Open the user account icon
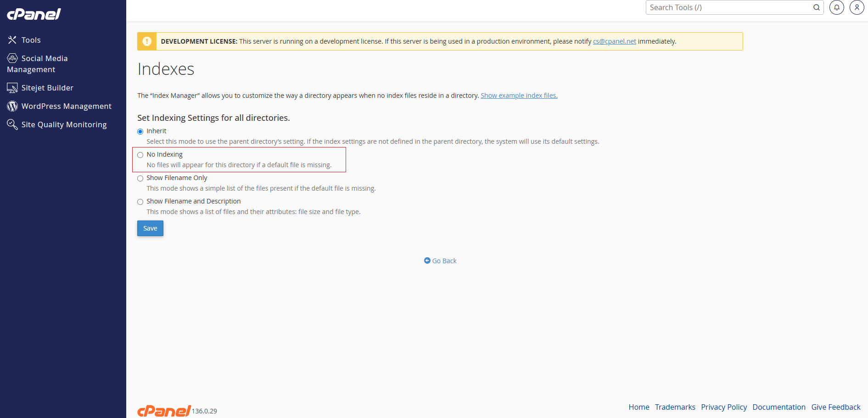The image size is (868, 418). (x=857, y=7)
